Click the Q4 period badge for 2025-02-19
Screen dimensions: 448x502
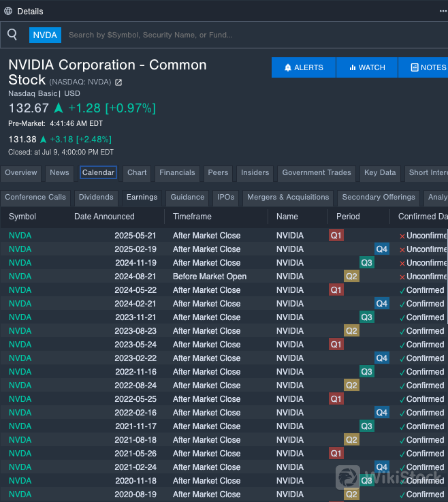tap(382, 249)
